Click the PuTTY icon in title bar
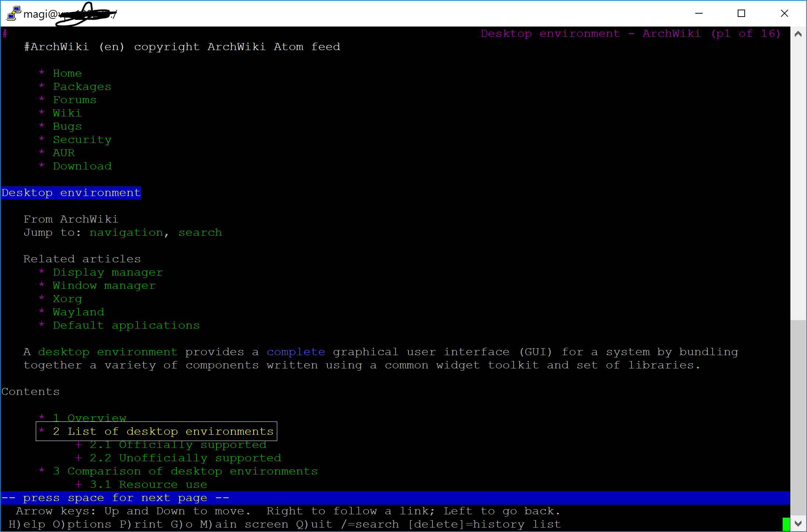This screenshot has width=807, height=532. tap(14, 14)
